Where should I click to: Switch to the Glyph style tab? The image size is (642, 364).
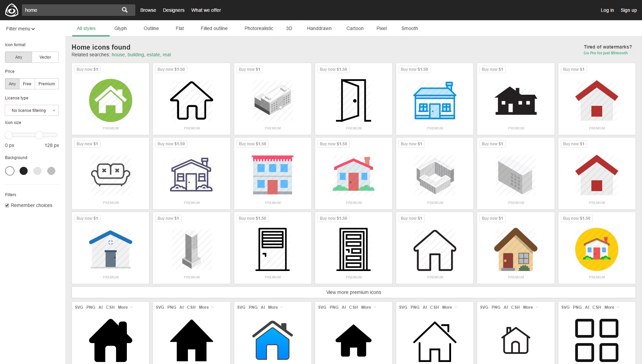[x=120, y=29]
